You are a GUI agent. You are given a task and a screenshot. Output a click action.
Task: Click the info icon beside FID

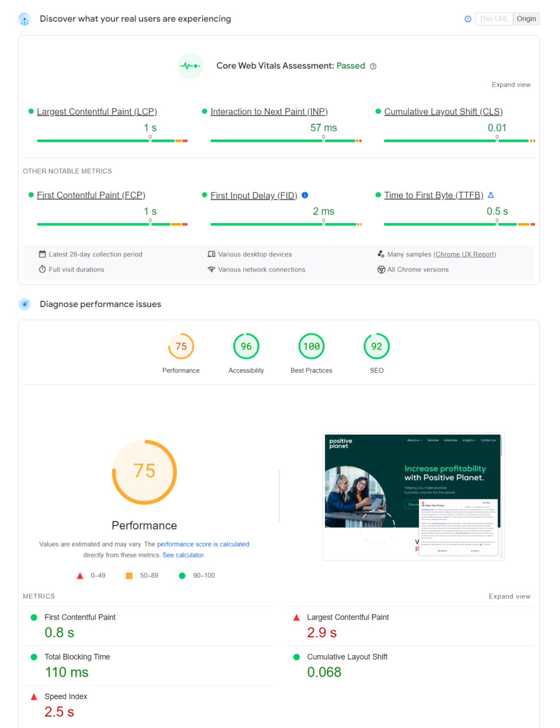coord(305,195)
